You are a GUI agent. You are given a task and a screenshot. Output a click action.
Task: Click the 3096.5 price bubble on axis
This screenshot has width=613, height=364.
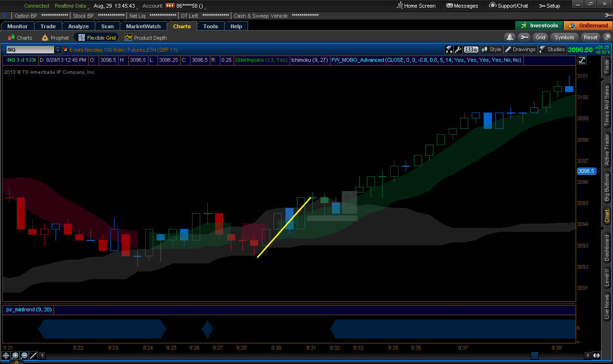click(586, 171)
